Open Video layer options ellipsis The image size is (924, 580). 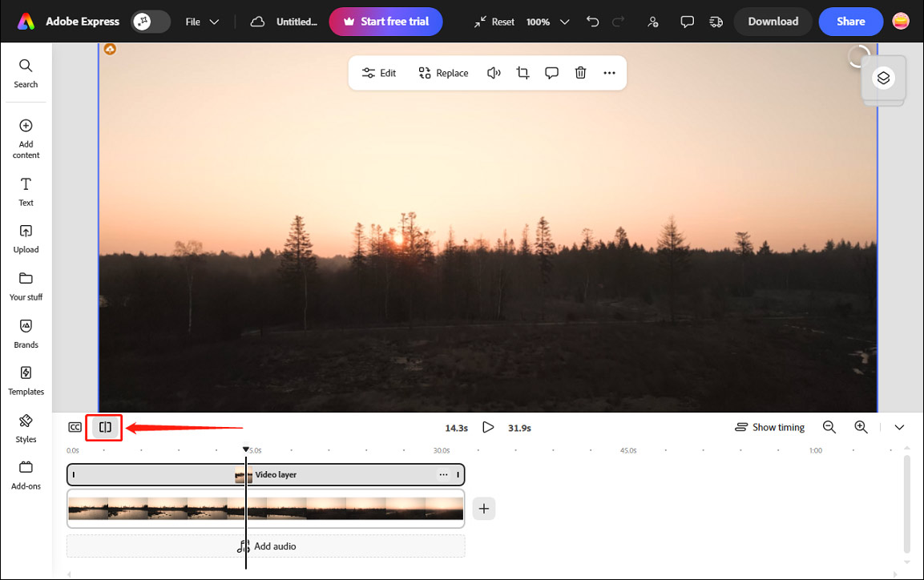(x=443, y=474)
